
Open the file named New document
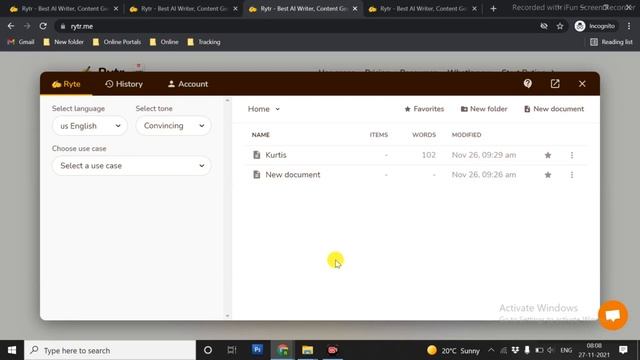[x=293, y=175]
